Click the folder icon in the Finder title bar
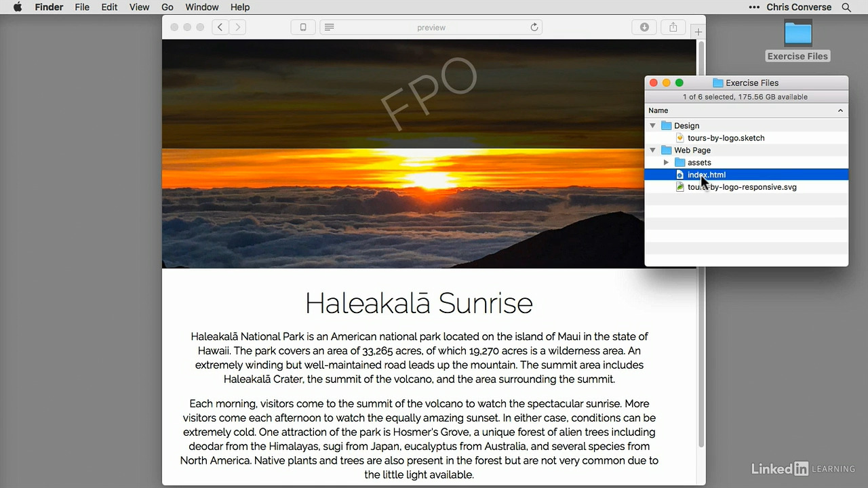The width and height of the screenshot is (868, 488). click(717, 83)
